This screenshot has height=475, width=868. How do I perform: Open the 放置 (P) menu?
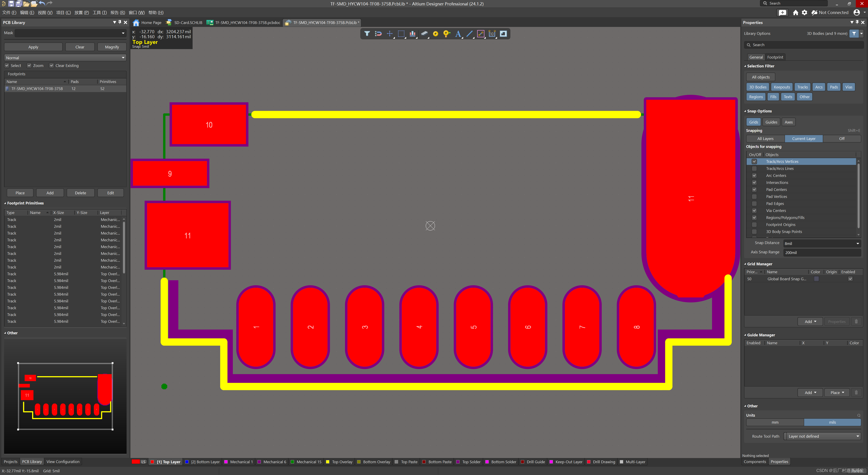click(82, 12)
